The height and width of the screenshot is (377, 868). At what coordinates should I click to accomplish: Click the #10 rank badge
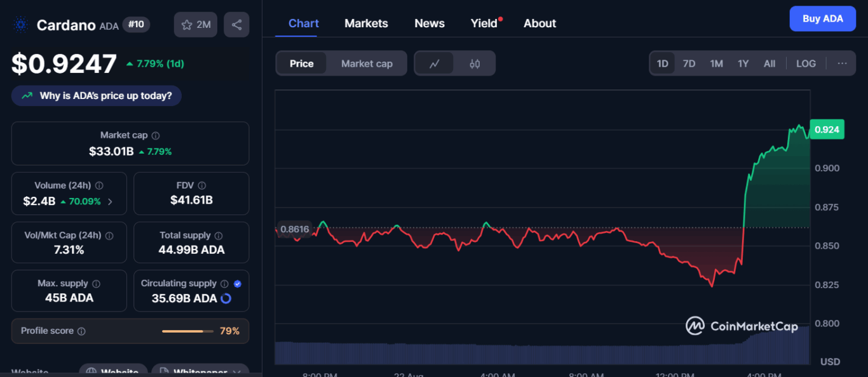click(x=136, y=24)
